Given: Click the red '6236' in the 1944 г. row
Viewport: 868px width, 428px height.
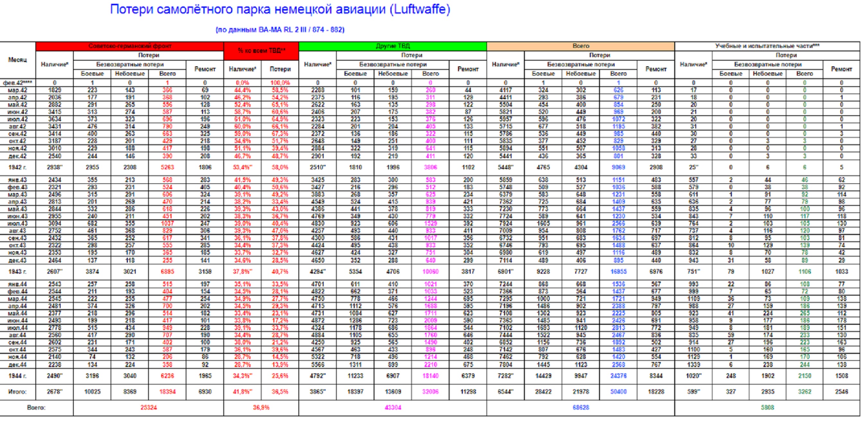Looking at the screenshot, I should tap(167, 376).
